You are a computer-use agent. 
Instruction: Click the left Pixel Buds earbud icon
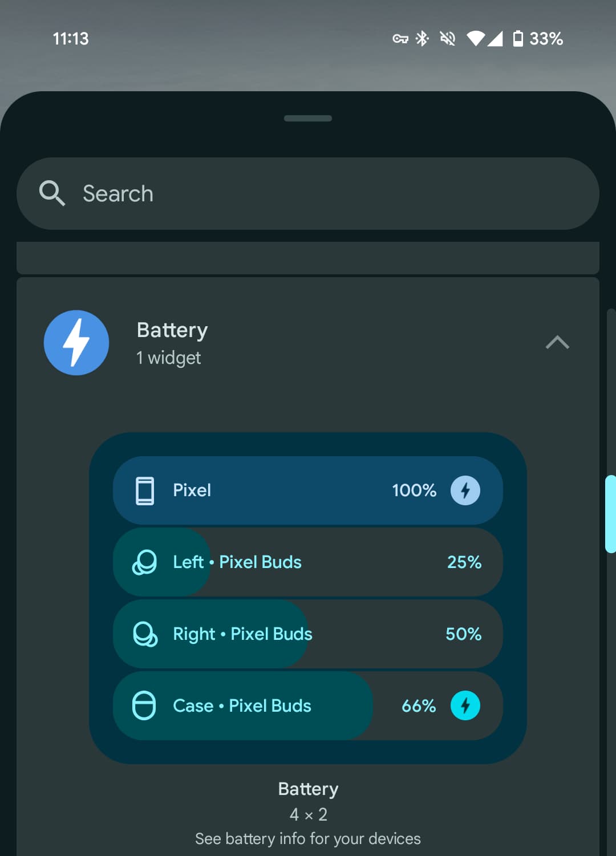pos(144,562)
